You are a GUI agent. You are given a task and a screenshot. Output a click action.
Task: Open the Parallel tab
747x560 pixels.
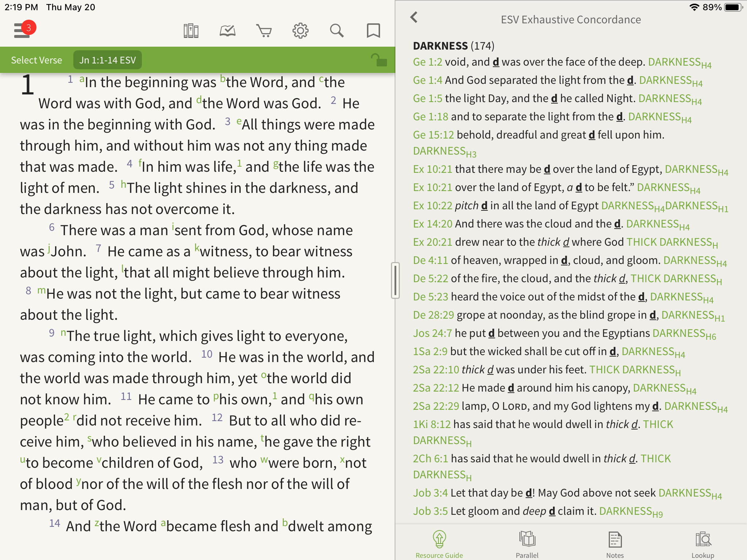[527, 544]
